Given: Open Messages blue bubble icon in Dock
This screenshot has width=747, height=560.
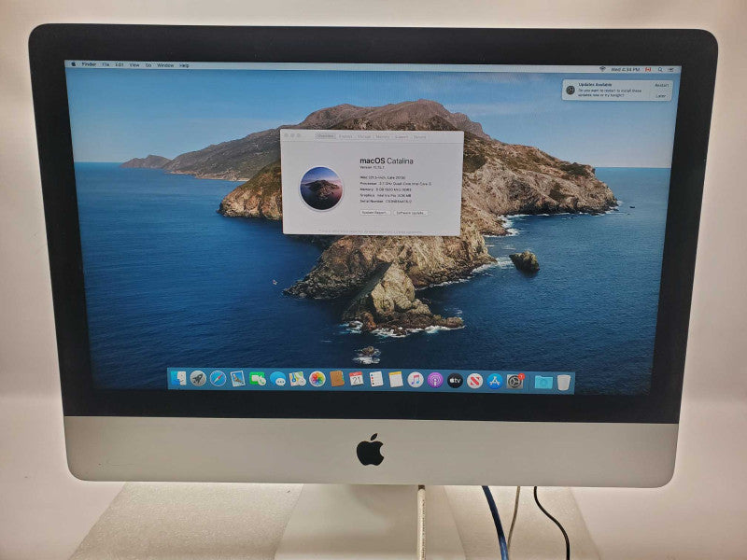Looking at the screenshot, I should 277,379.
